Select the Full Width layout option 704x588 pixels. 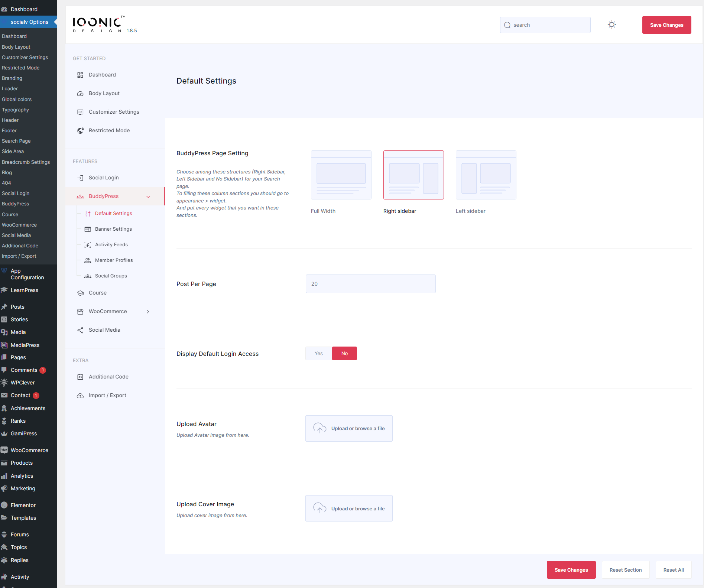pos(341,175)
